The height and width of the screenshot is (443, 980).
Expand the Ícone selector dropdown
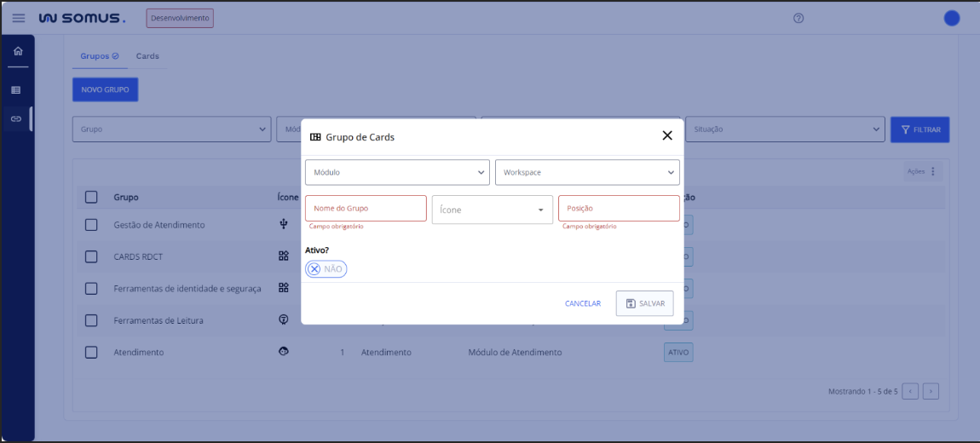[x=493, y=210]
